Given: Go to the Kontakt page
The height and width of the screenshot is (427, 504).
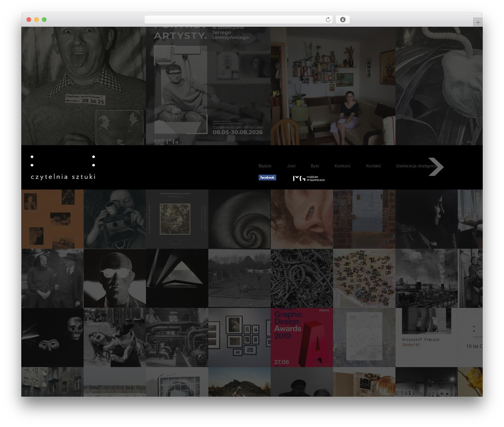Looking at the screenshot, I should click(373, 166).
